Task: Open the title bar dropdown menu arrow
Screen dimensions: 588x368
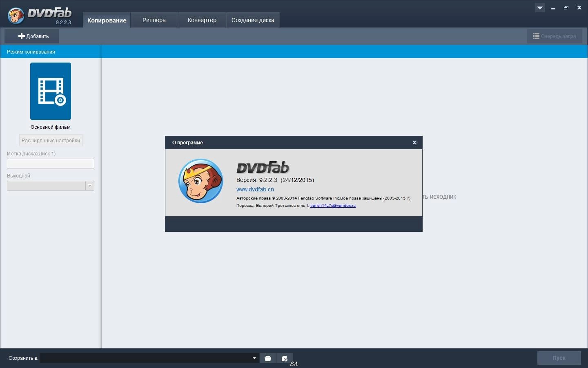Action: tap(540, 8)
